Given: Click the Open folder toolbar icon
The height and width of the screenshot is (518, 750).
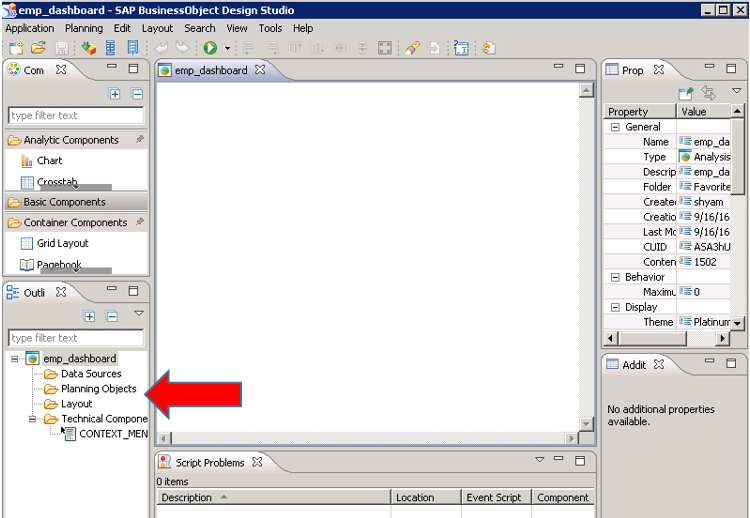Looking at the screenshot, I should pyautogui.click(x=38, y=48).
